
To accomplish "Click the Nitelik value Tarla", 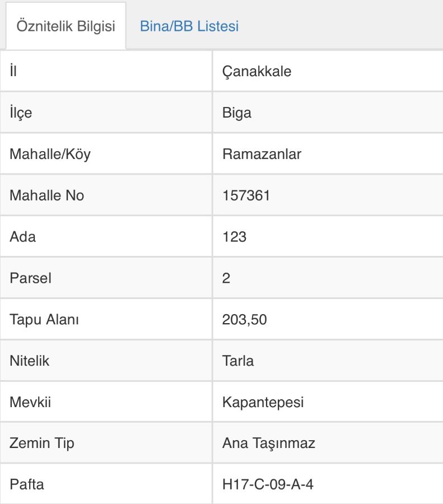I will 238,361.
